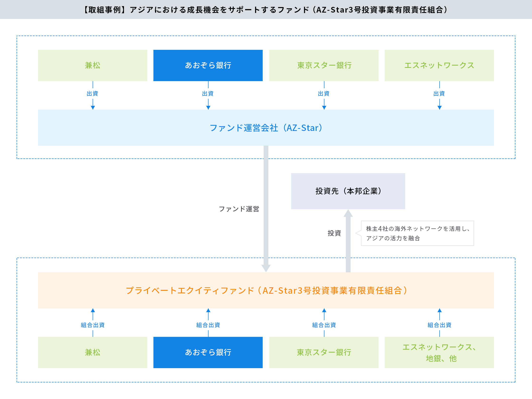Viewport: 532px width, 399px height.
Task: Click 組合出資 label above エスネットワークス、地銀、他
Action: 439,325
